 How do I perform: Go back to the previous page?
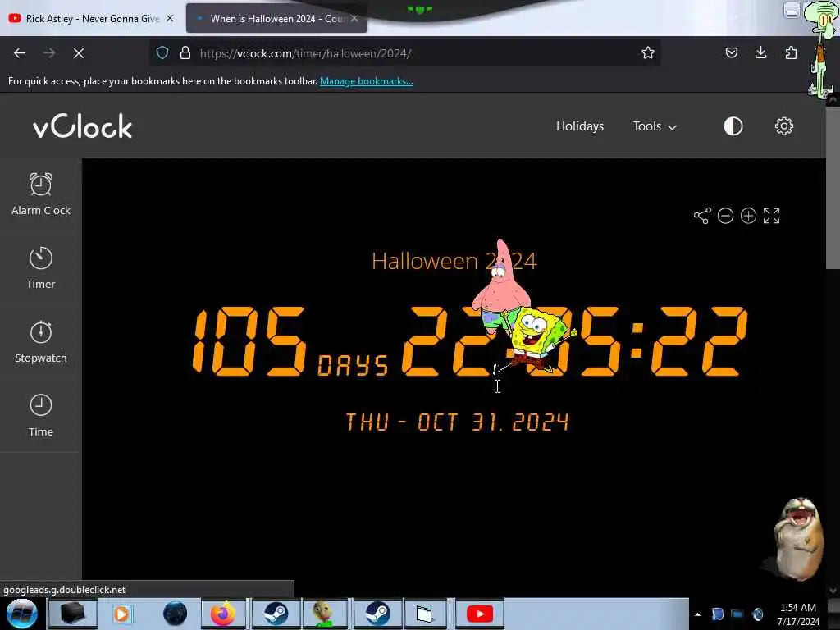20,53
